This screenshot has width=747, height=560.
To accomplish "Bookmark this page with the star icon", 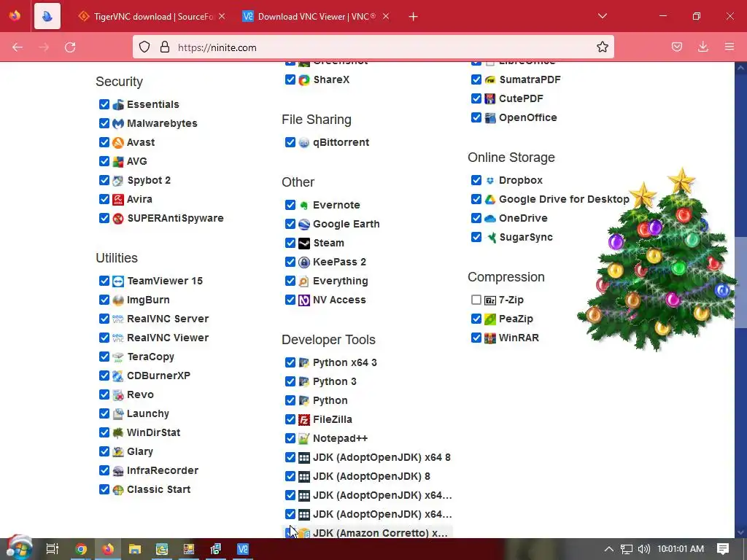I will click(x=602, y=47).
